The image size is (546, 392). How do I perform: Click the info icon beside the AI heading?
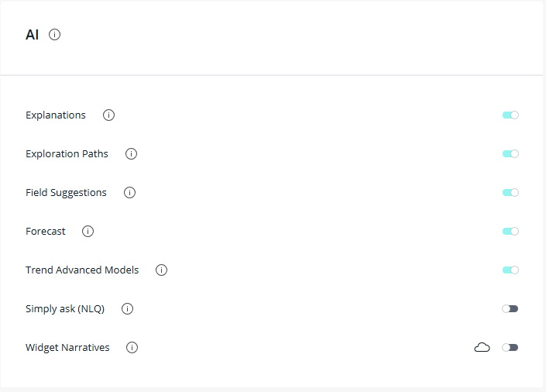54,35
